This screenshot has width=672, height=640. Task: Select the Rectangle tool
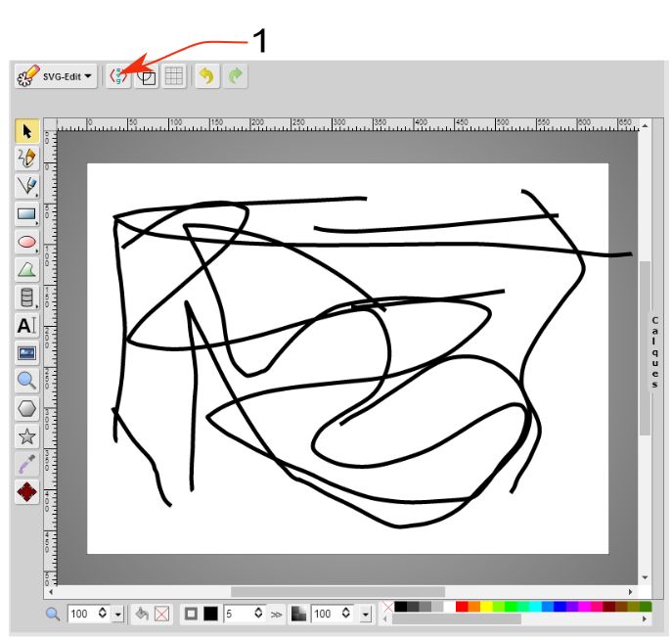pos(26,213)
